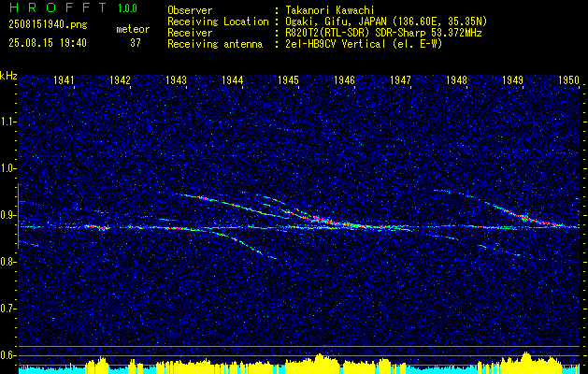Click the Receiving antenna label
Screen dimensions: 588x374
pyautogui.click(x=215, y=44)
